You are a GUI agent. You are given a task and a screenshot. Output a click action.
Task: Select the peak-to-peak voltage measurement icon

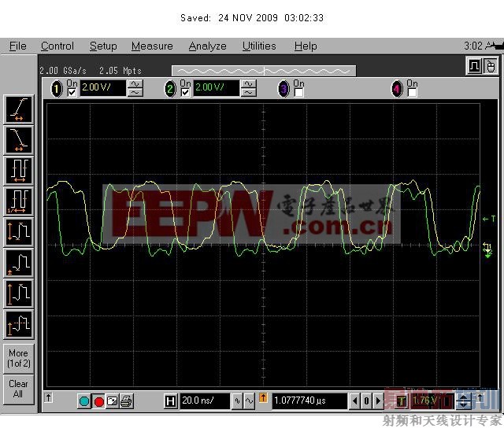19,232
